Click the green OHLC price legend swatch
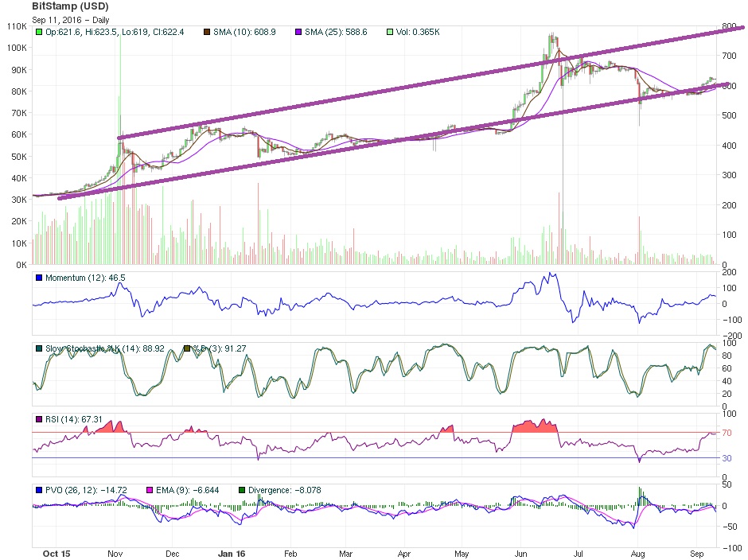This screenshot has width=748, height=560. click(x=39, y=32)
